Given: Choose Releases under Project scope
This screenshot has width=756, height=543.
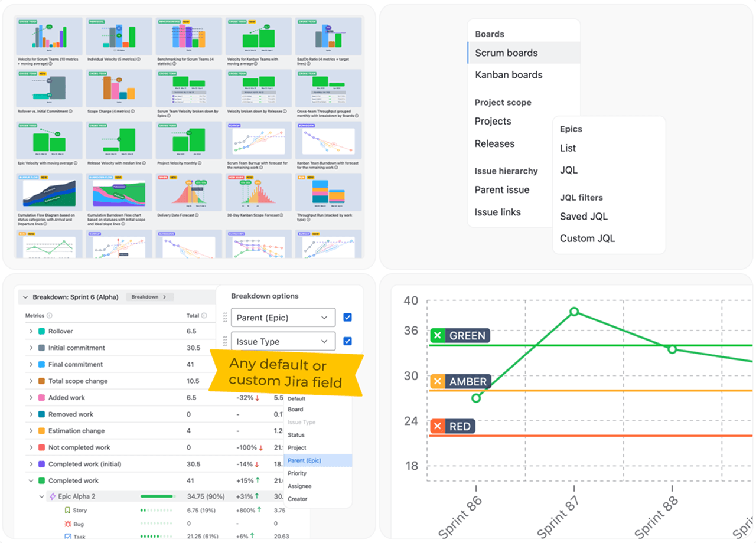Looking at the screenshot, I should pos(495,143).
